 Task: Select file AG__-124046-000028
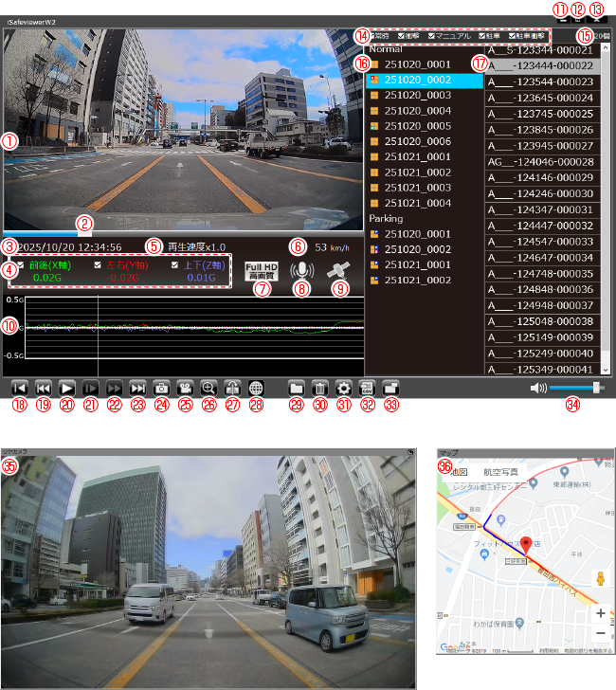(542, 162)
